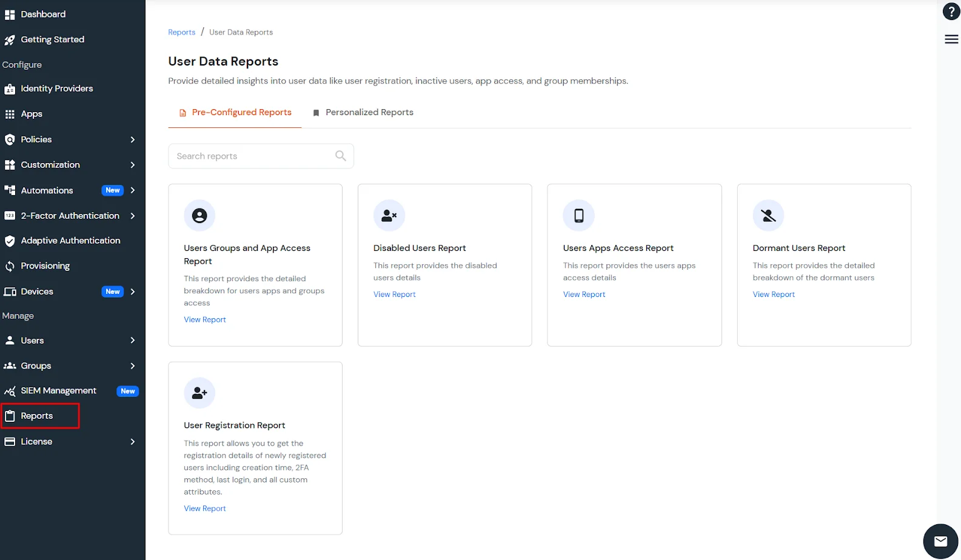Click the Customization sidebar icon
961x560 pixels.
(x=10, y=165)
